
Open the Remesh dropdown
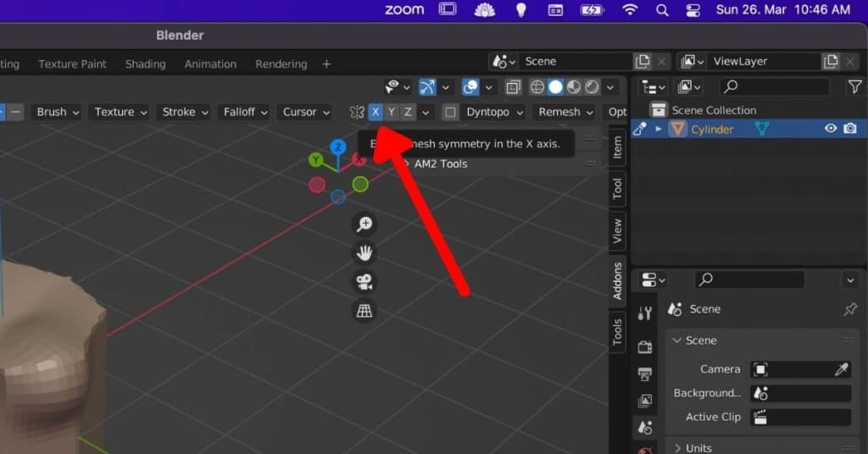point(565,112)
